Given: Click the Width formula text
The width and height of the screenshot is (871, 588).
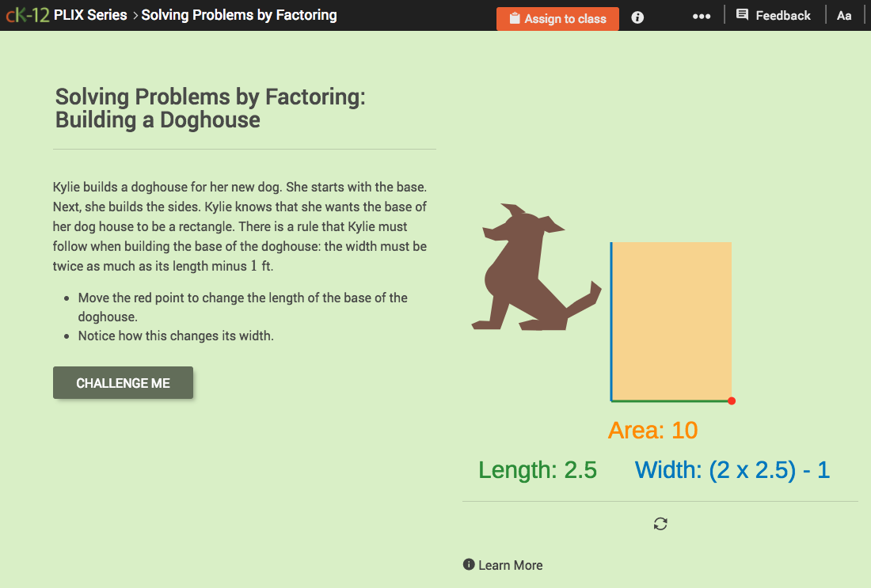Looking at the screenshot, I should (x=732, y=469).
